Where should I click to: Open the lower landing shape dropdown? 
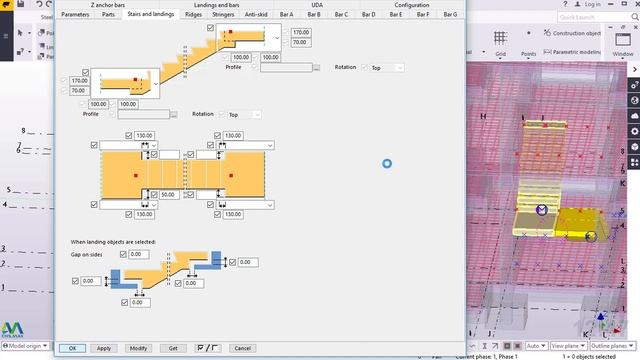156,84
